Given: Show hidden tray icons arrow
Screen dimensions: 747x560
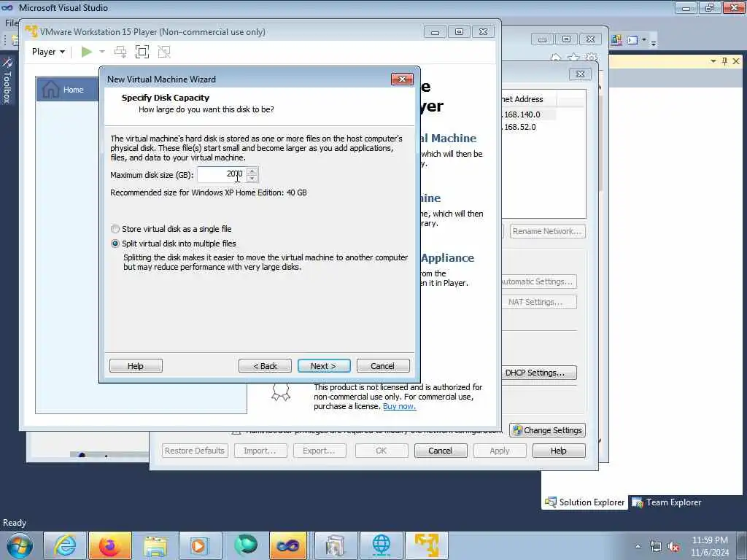Looking at the screenshot, I should click(638, 547).
